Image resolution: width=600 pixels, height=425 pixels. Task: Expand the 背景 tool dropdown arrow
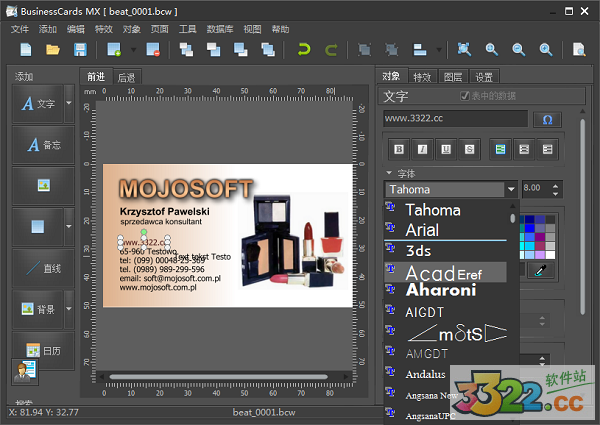69,309
